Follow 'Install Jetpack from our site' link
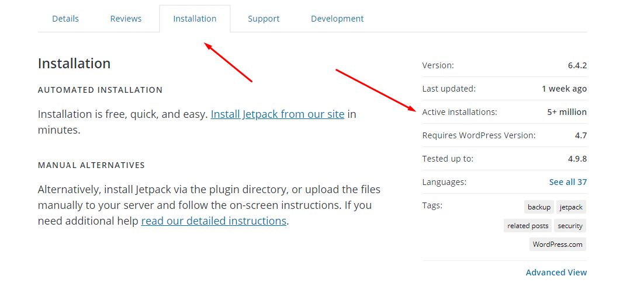 tap(277, 114)
